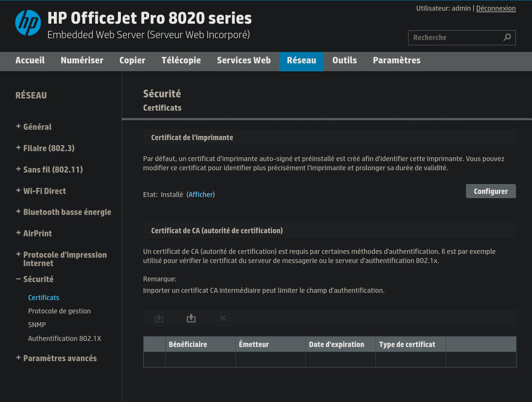Open the Outils tab
This screenshot has width=532, height=402.
[x=345, y=60]
